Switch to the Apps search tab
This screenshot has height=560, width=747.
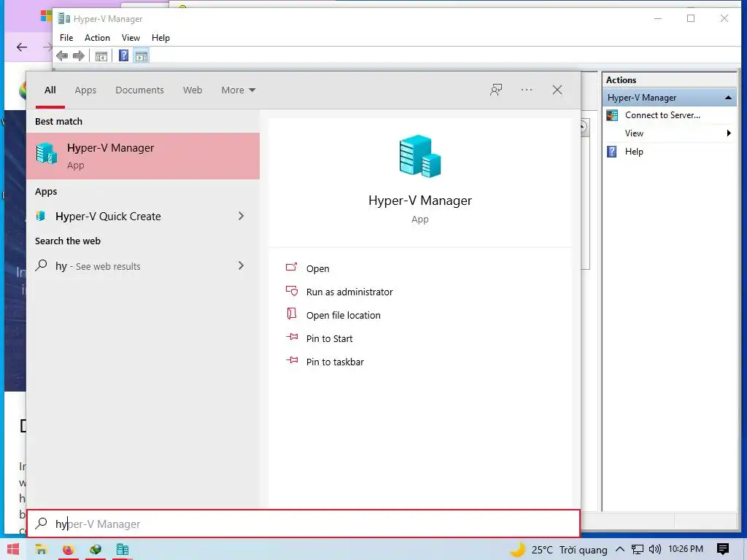85,90
